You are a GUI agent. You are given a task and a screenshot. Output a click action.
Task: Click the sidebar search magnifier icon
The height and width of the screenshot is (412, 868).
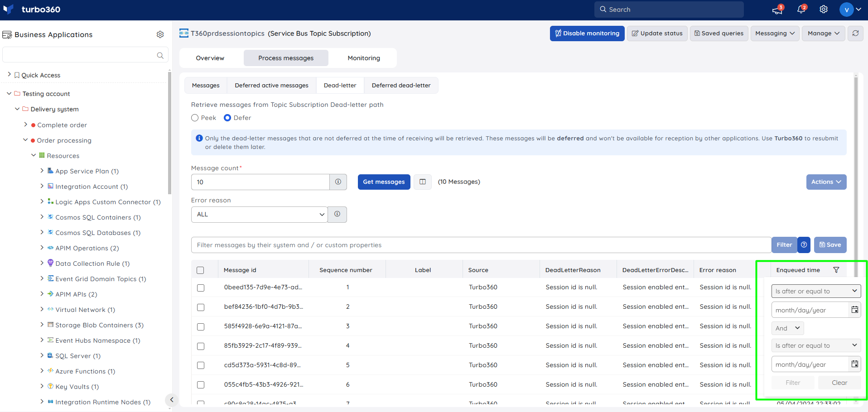click(160, 55)
